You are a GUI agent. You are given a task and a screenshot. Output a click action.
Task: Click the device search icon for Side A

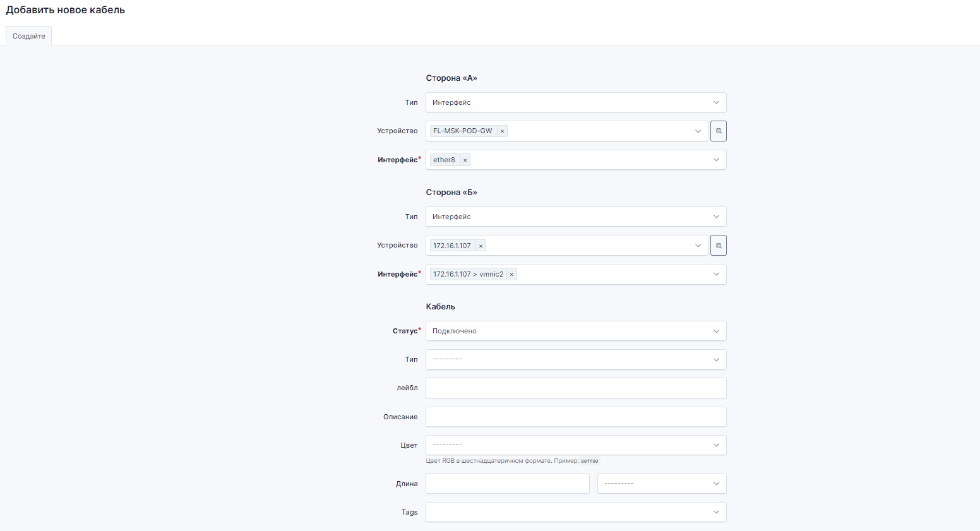point(718,131)
